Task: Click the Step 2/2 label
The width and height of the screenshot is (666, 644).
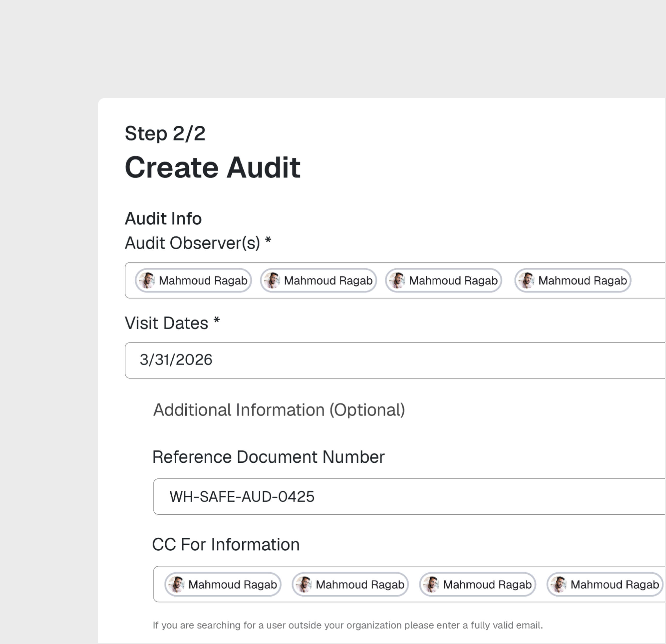Action: tap(166, 134)
